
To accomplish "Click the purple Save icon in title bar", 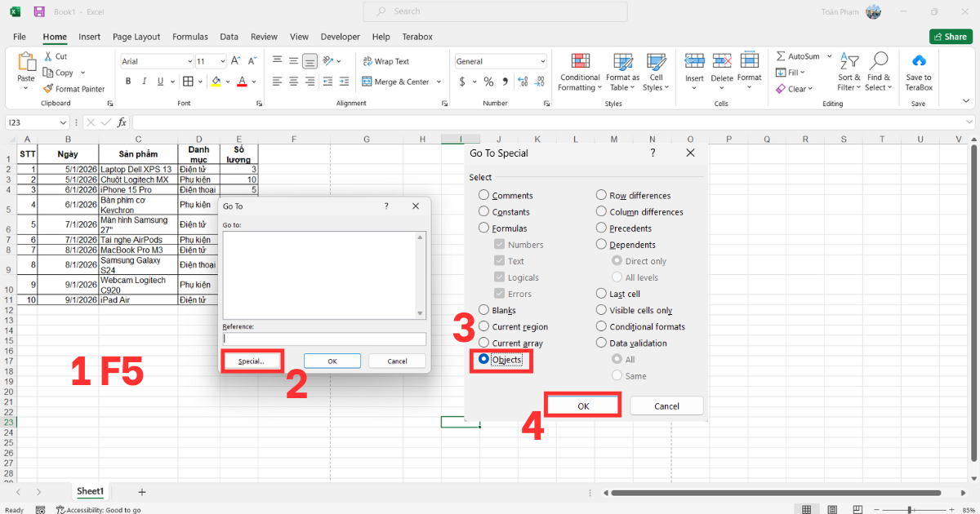I will [x=39, y=12].
